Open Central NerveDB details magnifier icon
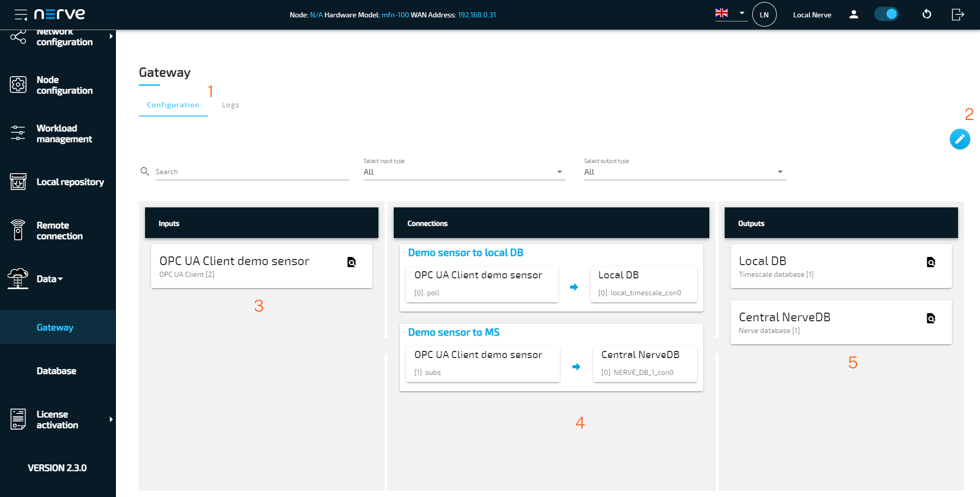This screenshot has height=497, width=980. (931, 318)
